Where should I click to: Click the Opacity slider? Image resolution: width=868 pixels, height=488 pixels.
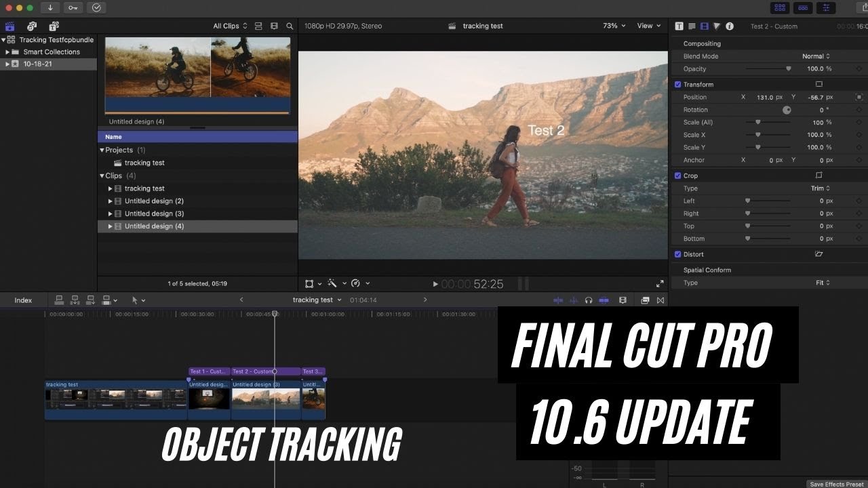768,68
